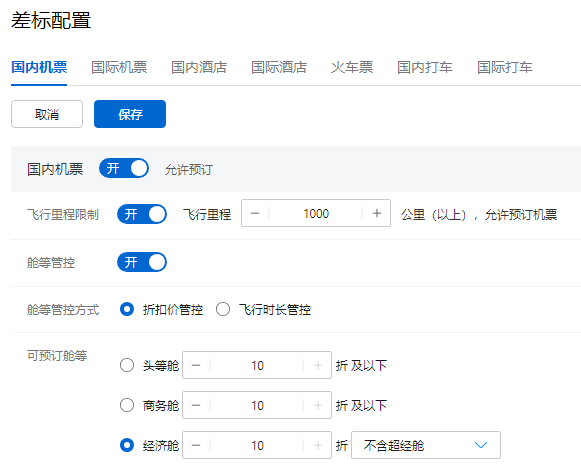The height and width of the screenshot is (473, 581).
Task: Choose the 头等舱 radio button
Action: (127, 365)
